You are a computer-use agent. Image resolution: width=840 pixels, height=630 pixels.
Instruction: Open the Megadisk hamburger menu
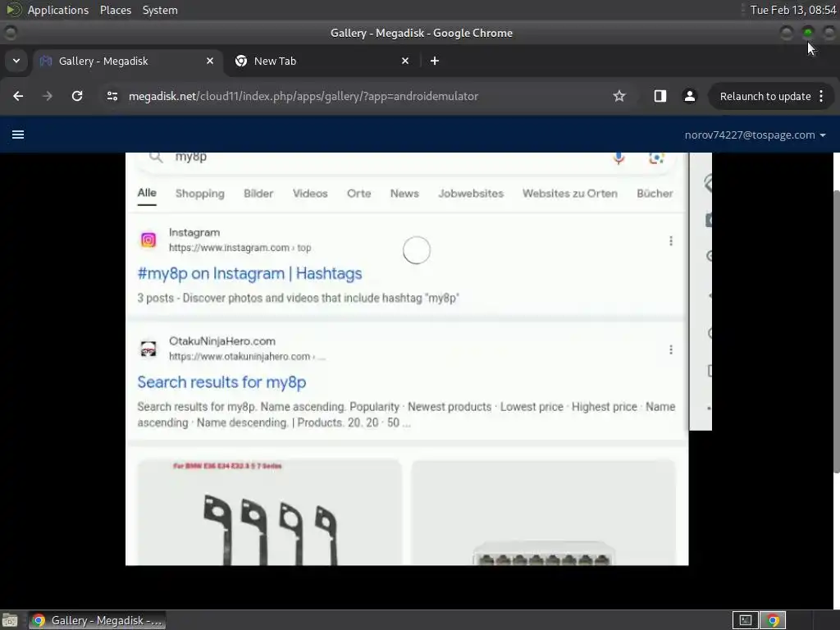tap(18, 135)
